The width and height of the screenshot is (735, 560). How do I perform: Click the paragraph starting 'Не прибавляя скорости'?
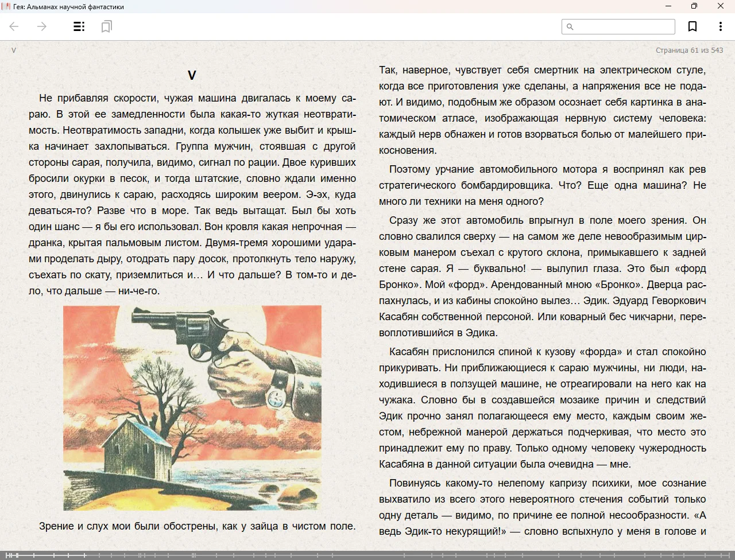[x=192, y=195]
